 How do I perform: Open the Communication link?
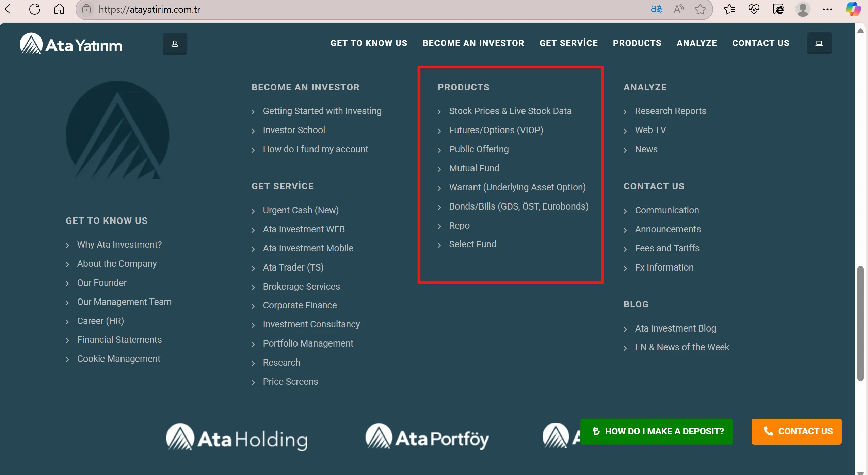tap(666, 210)
